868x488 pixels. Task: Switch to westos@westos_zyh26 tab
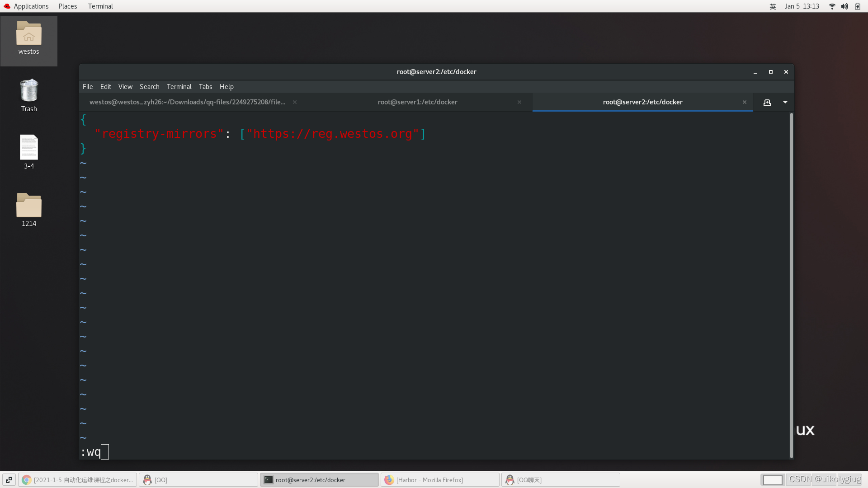(x=187, y=102)
